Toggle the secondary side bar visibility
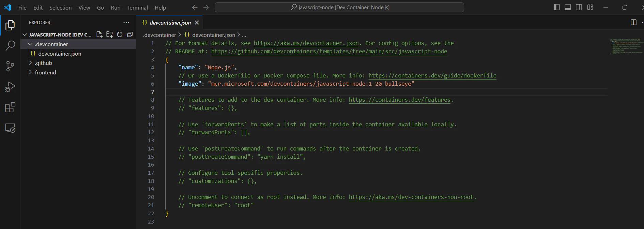The height and width of the screenshot is (229, 644). [579, 7]
